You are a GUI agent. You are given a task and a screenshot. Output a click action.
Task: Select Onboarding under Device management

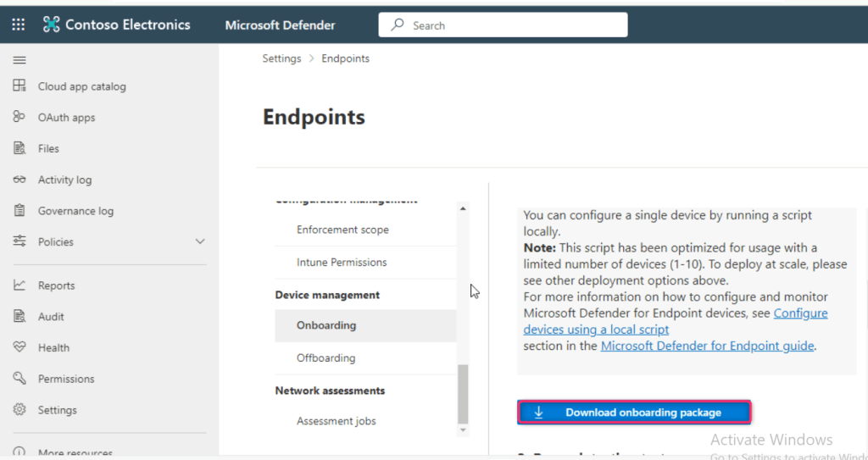326,325
